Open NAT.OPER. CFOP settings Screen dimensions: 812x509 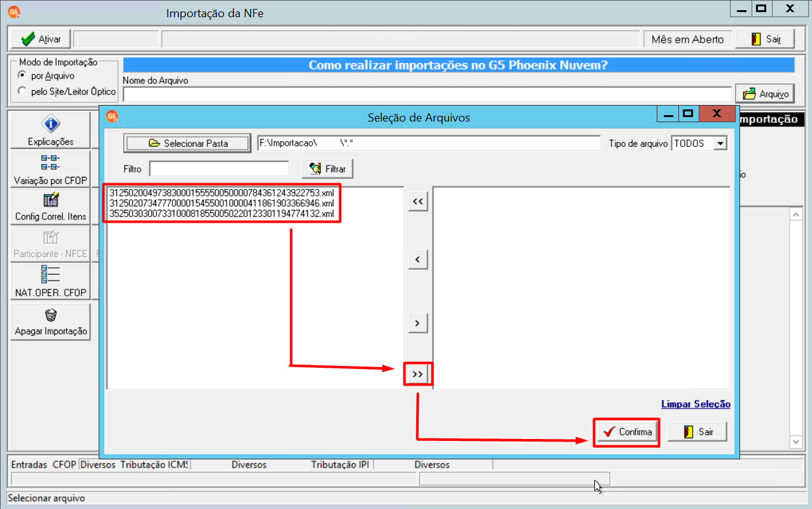[x=50, y=282]
